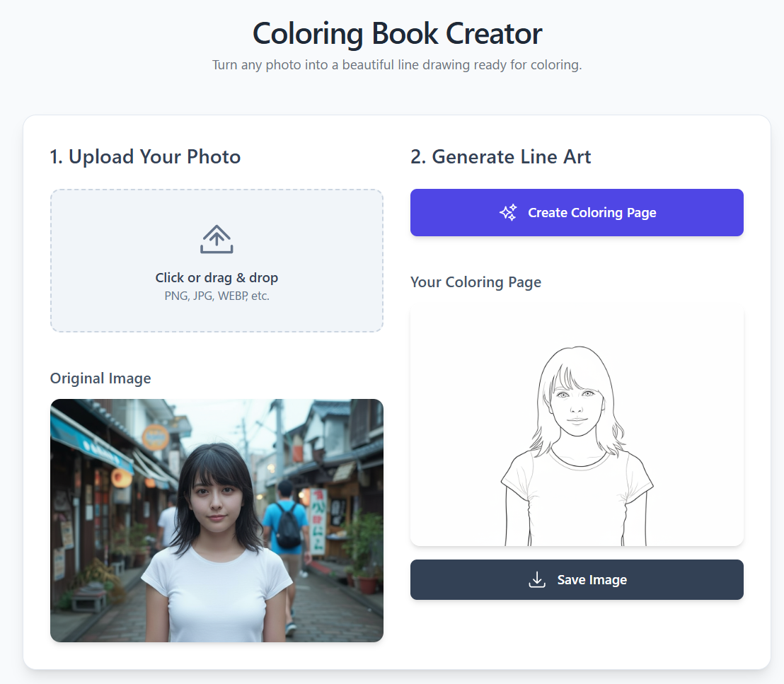Screen dimensions: 784x684
Task: Click the '2. Generate Line Art' heading
Action: point(500,157)
